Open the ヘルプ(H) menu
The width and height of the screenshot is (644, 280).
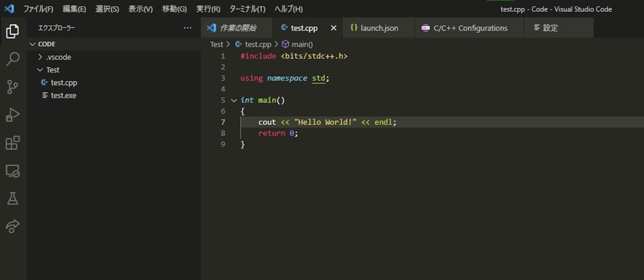(289, 9)
